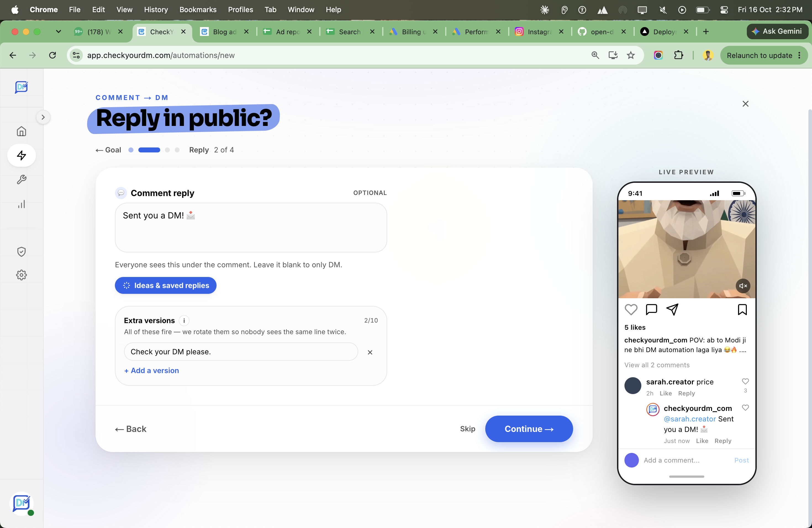Open the settings gear icon in sidebar

point(22,275)
